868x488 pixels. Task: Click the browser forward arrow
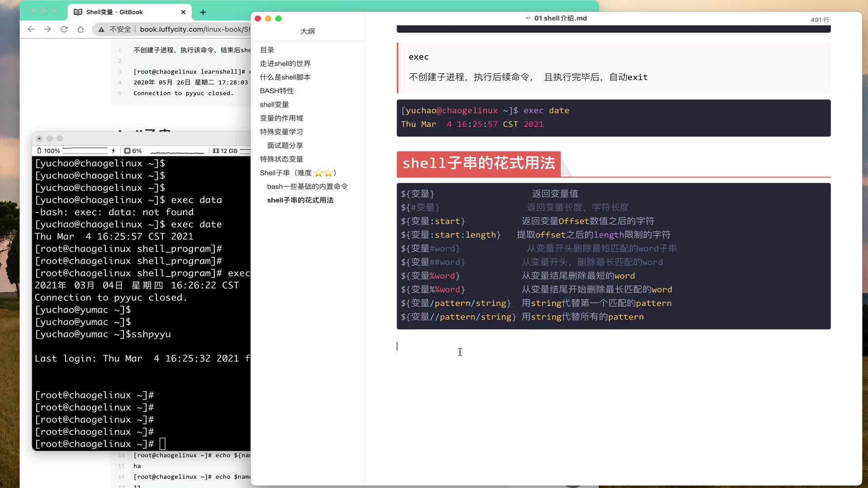click(47, 29)
